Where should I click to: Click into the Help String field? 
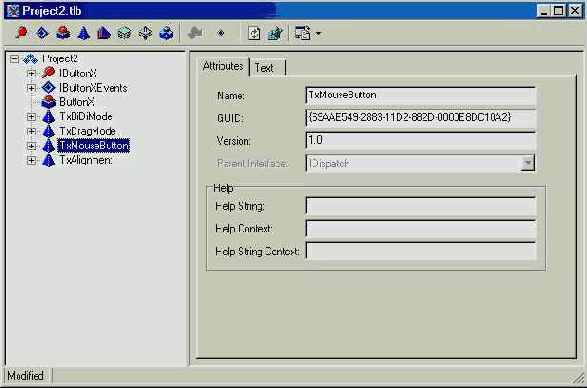pyautogui.click(x=421, y=206)
